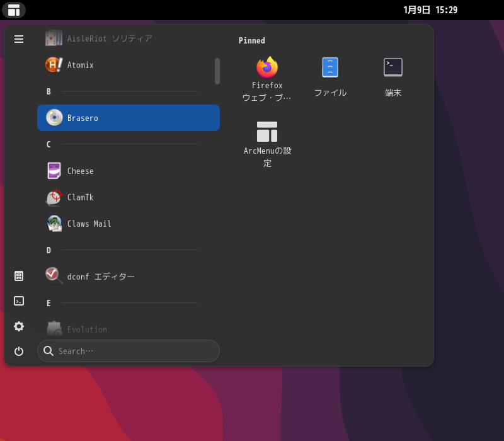Screen dimensions: 504x441
Task: Open dconf エディター from list
Action: (129, 277)
